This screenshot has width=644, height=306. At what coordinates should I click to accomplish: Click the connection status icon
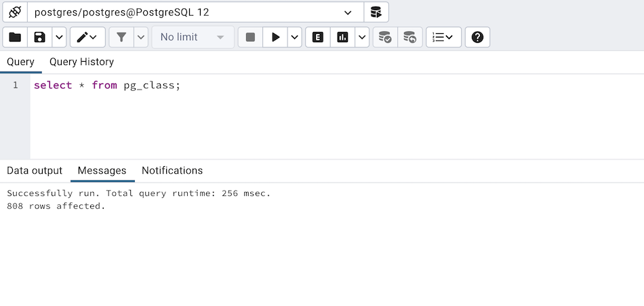(15, 12)
